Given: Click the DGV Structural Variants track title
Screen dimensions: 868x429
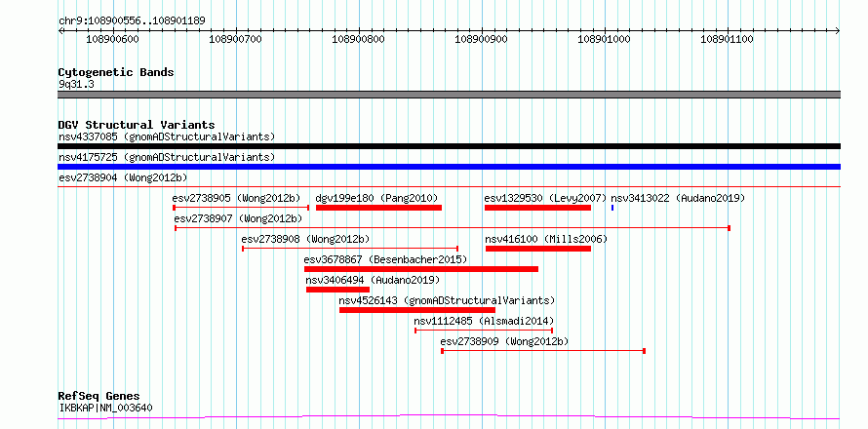Looking at the screenshot, I should coord(137,125).
